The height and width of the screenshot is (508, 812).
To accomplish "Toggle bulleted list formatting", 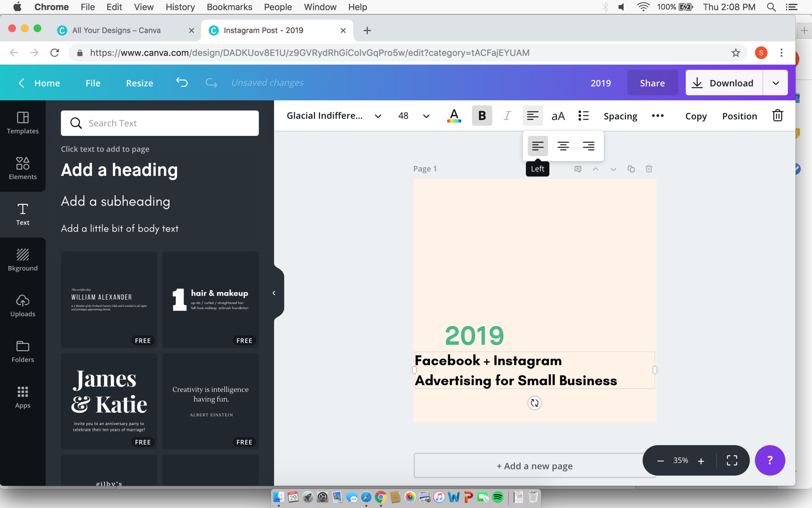I will coord(583,116).
